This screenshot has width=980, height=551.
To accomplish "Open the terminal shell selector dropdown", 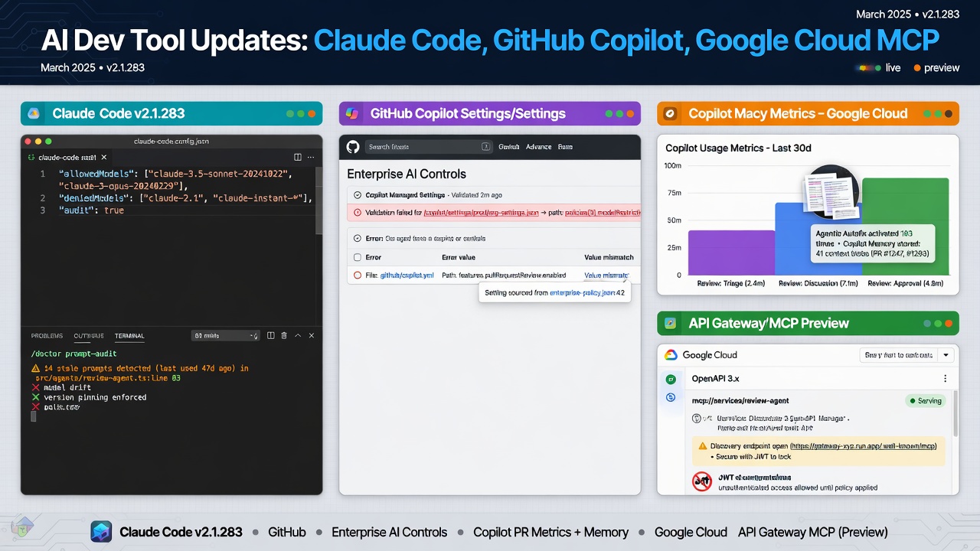I will [x=225, y=335].
